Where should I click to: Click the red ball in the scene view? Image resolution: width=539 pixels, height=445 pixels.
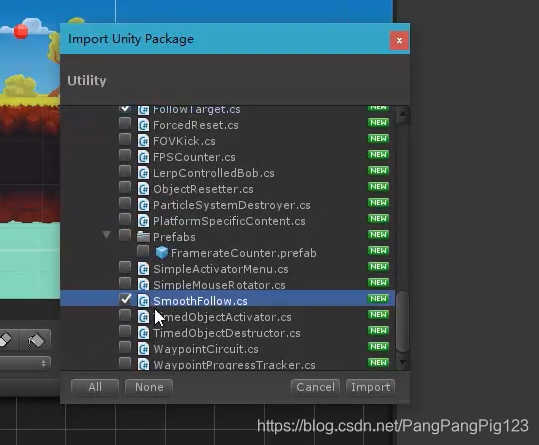click(x=21, y=32)
